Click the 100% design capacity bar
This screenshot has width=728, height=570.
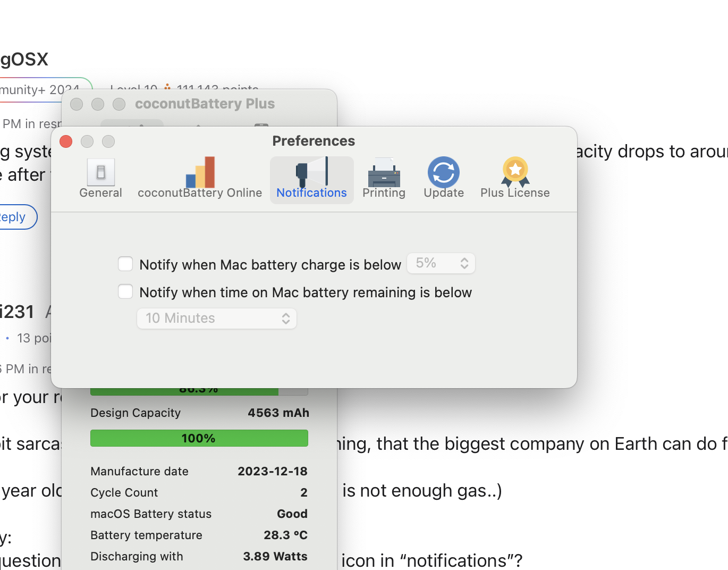coord(199,438)
